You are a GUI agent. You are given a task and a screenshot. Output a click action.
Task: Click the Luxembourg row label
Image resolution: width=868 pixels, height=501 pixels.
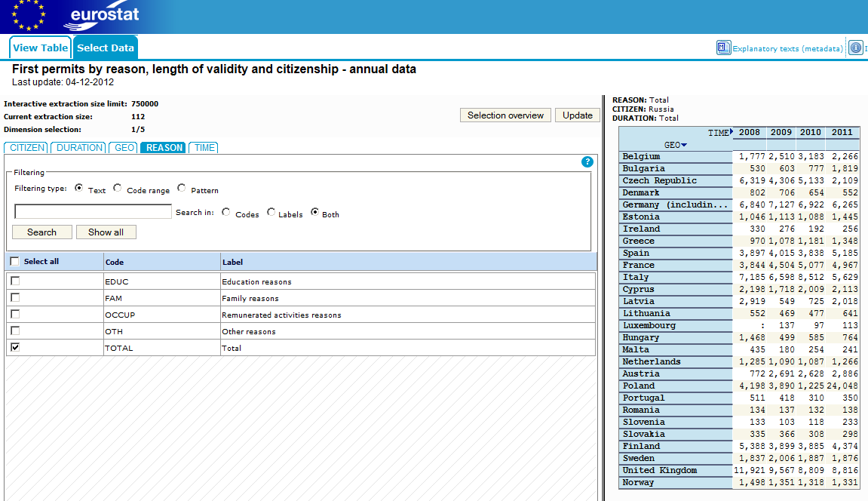click(x=649, y=325)
